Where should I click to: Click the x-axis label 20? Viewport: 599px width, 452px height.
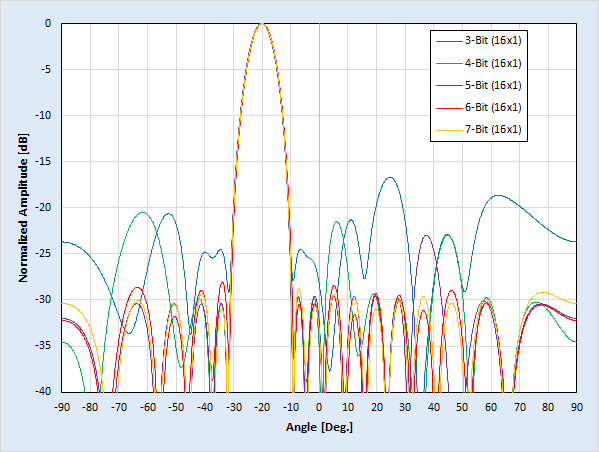(x=377, y=407)
